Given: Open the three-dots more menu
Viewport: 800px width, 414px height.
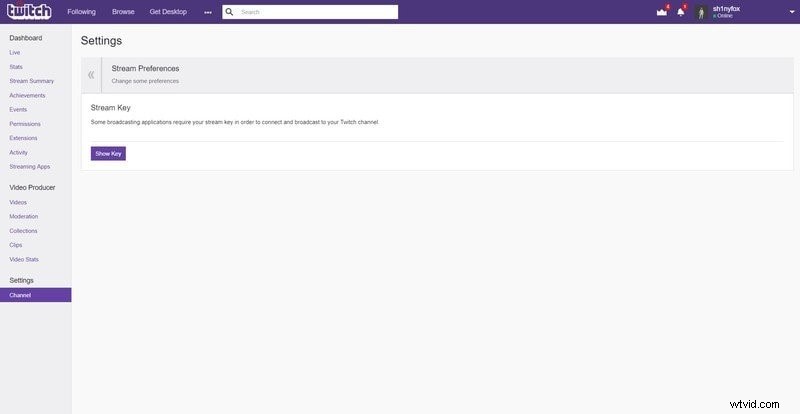Looking at the screenshot, I should 208,12.
